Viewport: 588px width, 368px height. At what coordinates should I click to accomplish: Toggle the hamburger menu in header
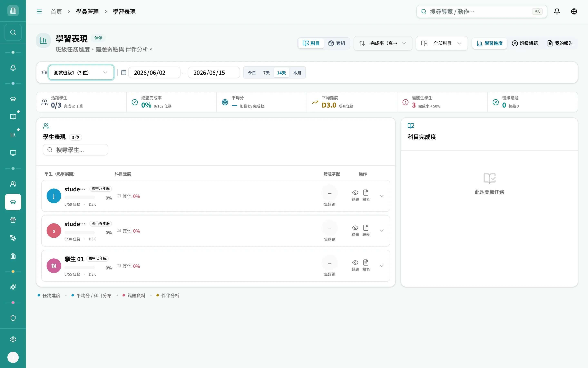[39, 11]
